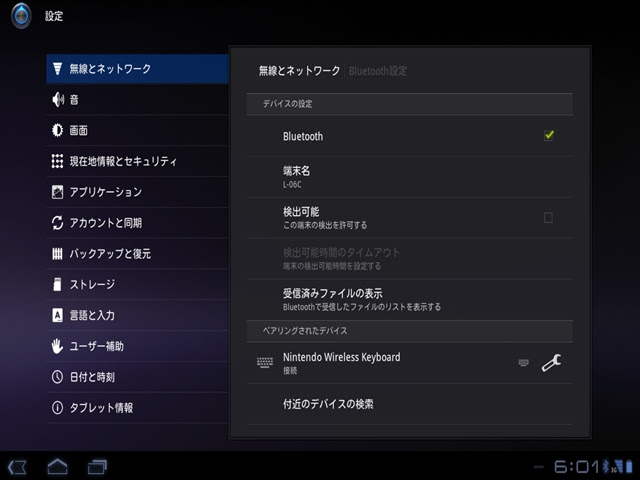
Task: Open タブレット情報 settings category
Action: pos(138,408)
